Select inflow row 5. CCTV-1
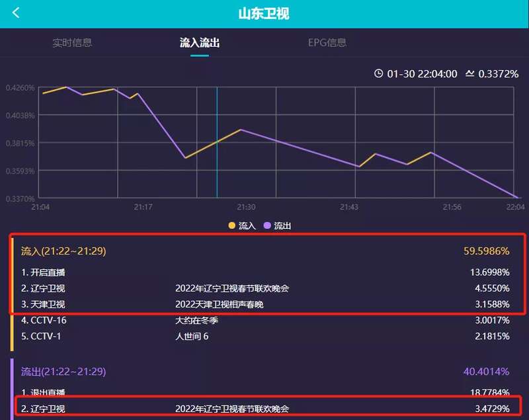The width and height of the screenshot is (529, 420). tap(265, 337)
